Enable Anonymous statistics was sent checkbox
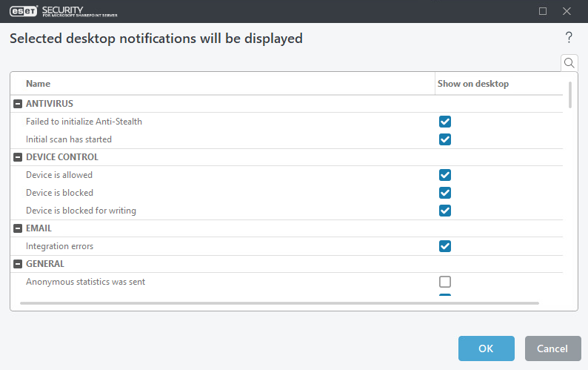Screen dimensions: 588x370 point(445,282)
